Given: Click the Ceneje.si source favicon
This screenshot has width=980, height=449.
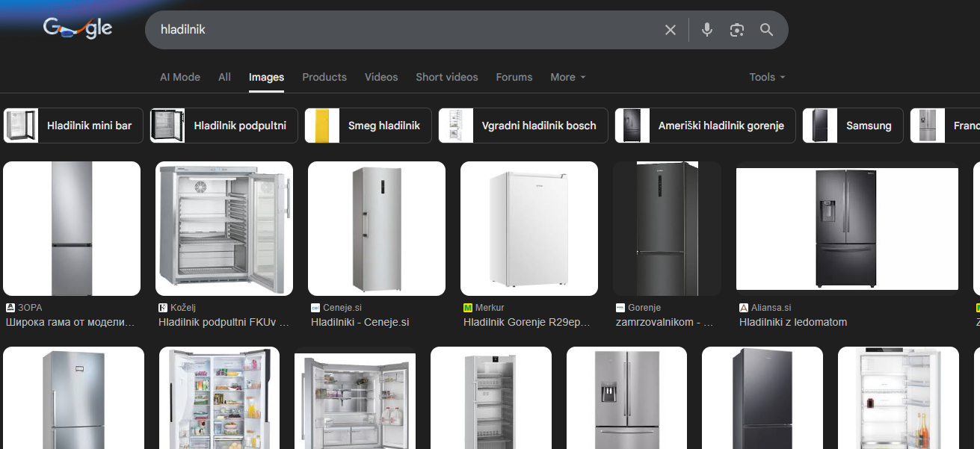Looking at the screenshot, I should [315, 308].
